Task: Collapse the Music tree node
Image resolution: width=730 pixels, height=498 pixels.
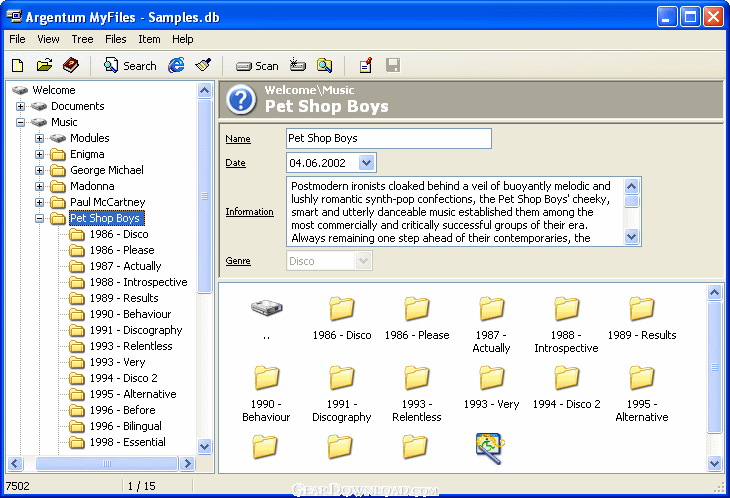Action: pos(20,122)
